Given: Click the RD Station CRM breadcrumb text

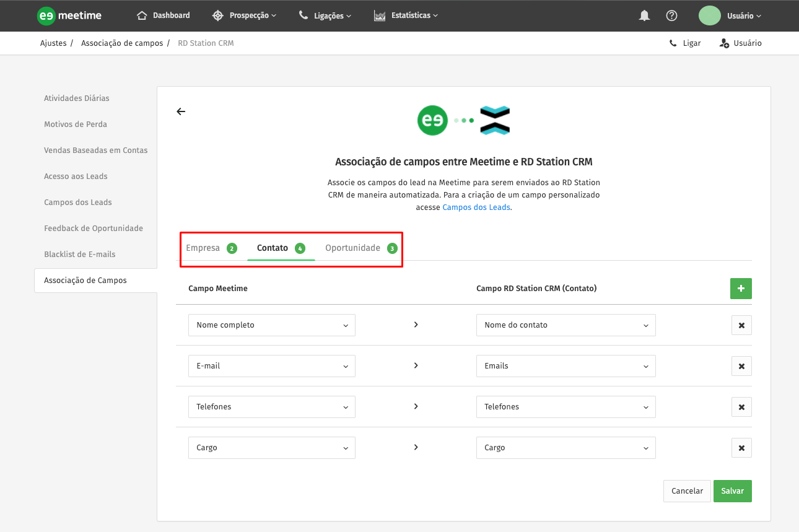Looking at the screenshot, I should click(206, 43).
